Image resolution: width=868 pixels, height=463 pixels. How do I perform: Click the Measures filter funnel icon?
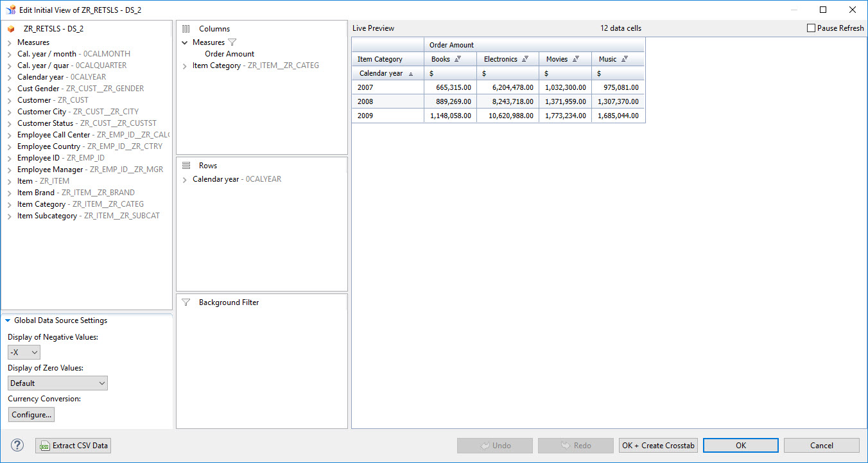232,42
